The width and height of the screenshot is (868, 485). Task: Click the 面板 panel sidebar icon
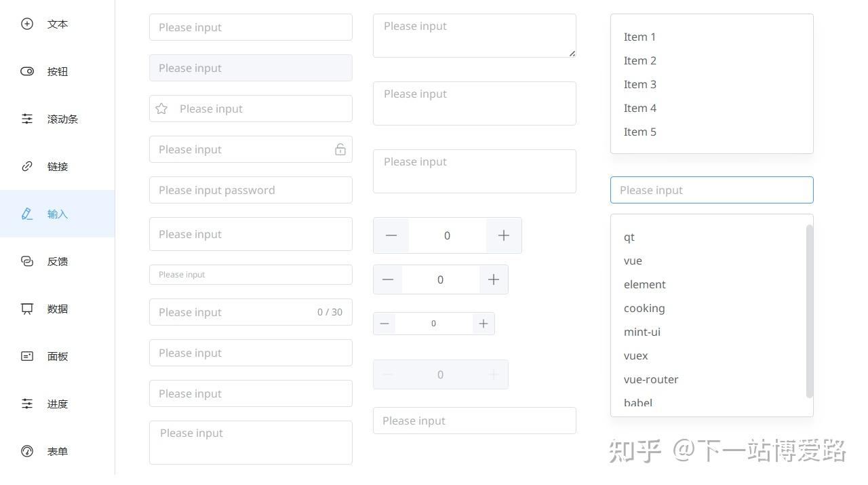27,356
